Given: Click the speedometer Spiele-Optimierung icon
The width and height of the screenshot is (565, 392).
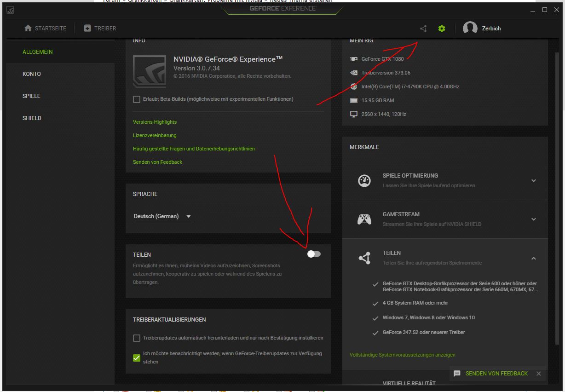Looking at the screenshot, I should [x=364, y=180].
